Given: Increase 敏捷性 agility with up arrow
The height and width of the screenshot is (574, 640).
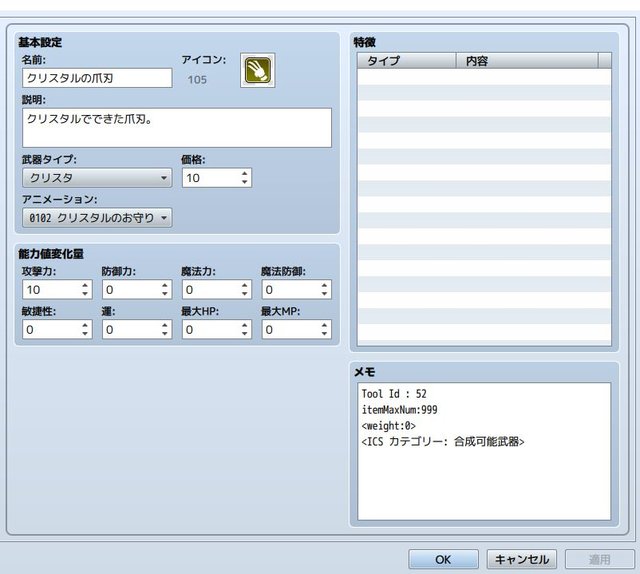Looking at the screenshot, I should click(x=85, y=325).
